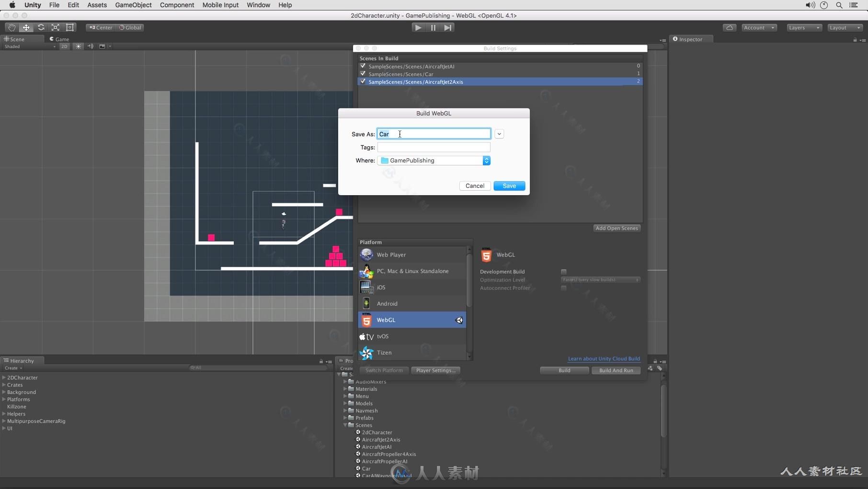This screenshot has width=868, height=489.
Task: Step one frame forward
Action: click(x=447, y=27)
